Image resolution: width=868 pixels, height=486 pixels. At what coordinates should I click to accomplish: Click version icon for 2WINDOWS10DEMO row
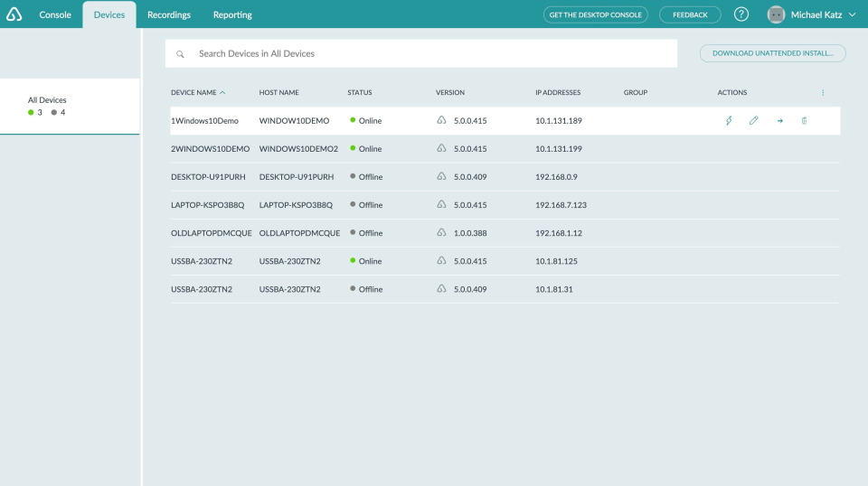pyautogui.click(x=441, y=148)
